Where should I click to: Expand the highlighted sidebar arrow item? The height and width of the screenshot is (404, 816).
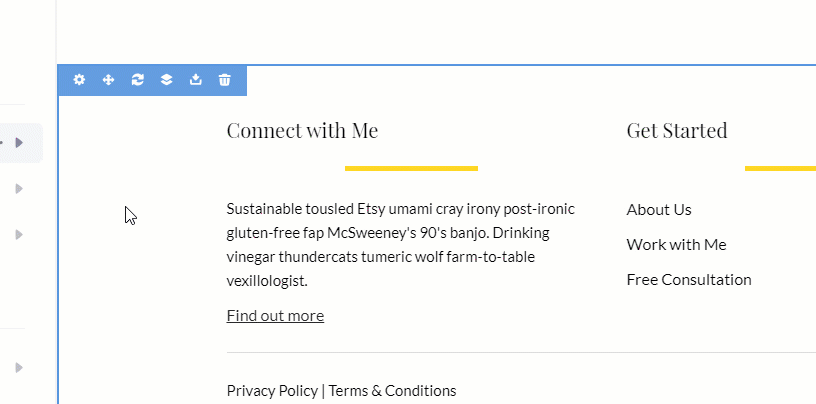(19, 143)
